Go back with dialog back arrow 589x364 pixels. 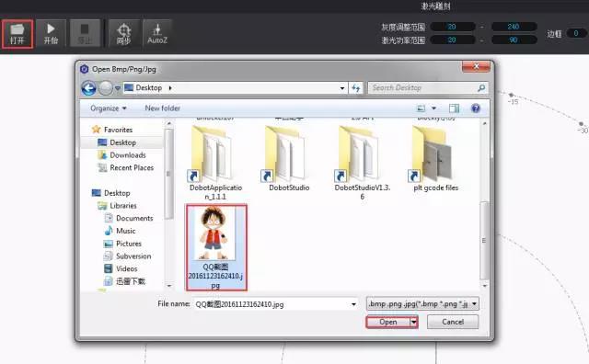(x=88, y=88)
